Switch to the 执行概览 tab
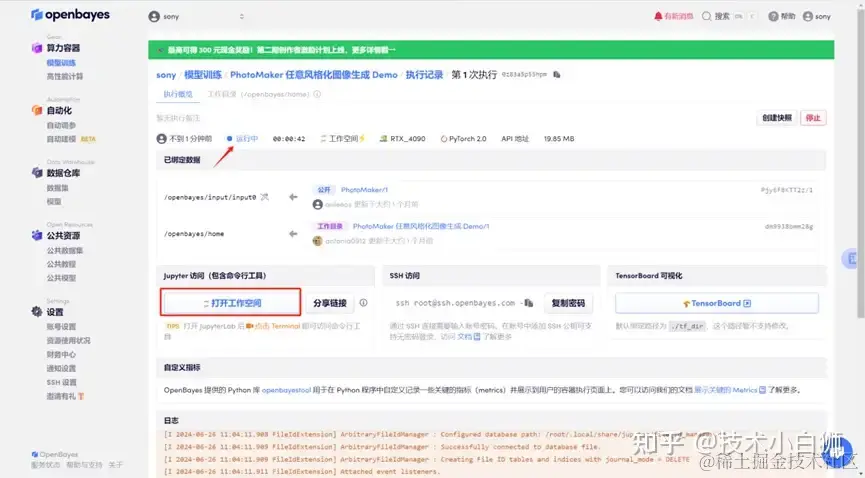 click(178, 94)
